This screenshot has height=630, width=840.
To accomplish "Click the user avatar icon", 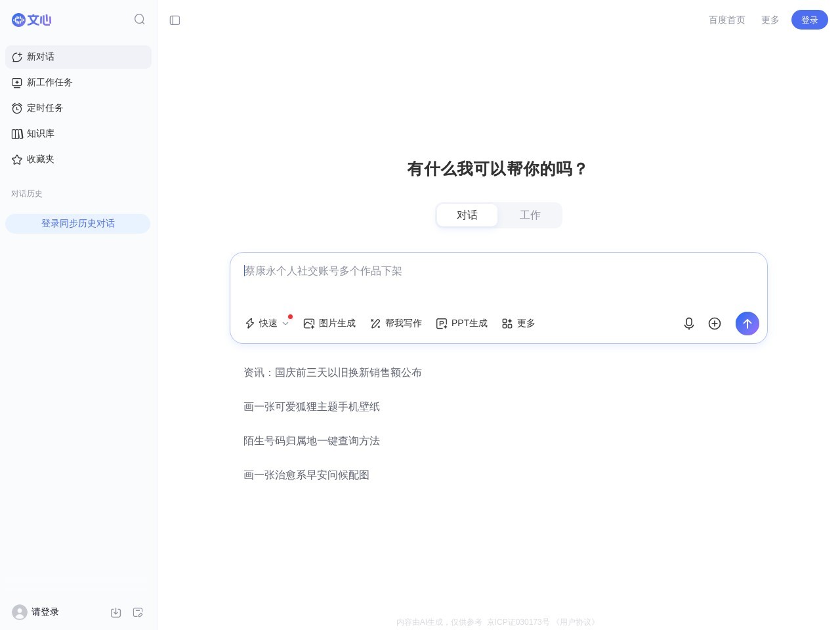I will pyautogui.click(x=20, y=612).
